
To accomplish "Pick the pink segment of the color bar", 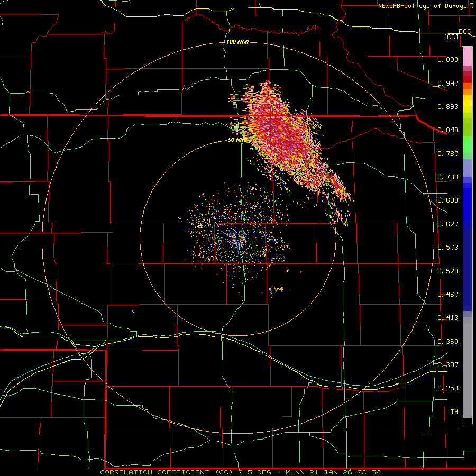I will coord(467,57).
